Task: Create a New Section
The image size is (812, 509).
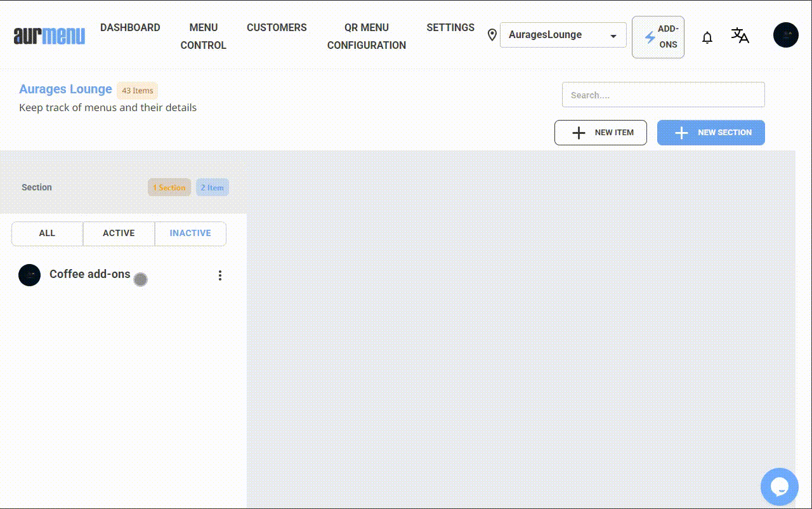Action: tap(710, 133)
